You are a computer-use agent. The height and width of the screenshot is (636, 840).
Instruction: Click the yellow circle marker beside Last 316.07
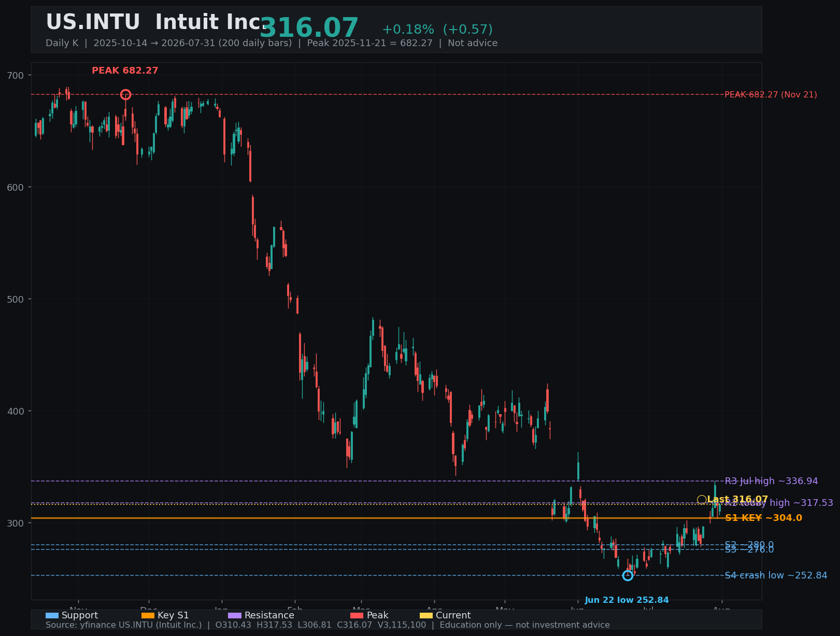(x=702, y=500)
